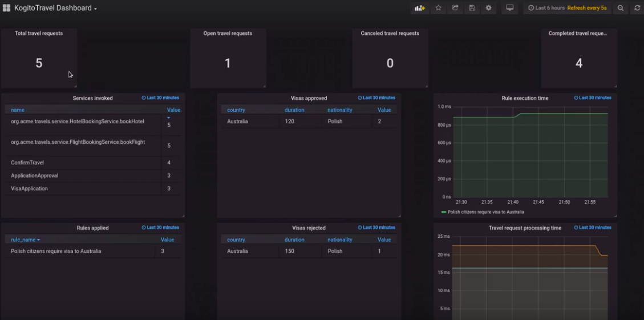Click the VisaApplication row
Viewport: 644px width, 320px height.
93,189
